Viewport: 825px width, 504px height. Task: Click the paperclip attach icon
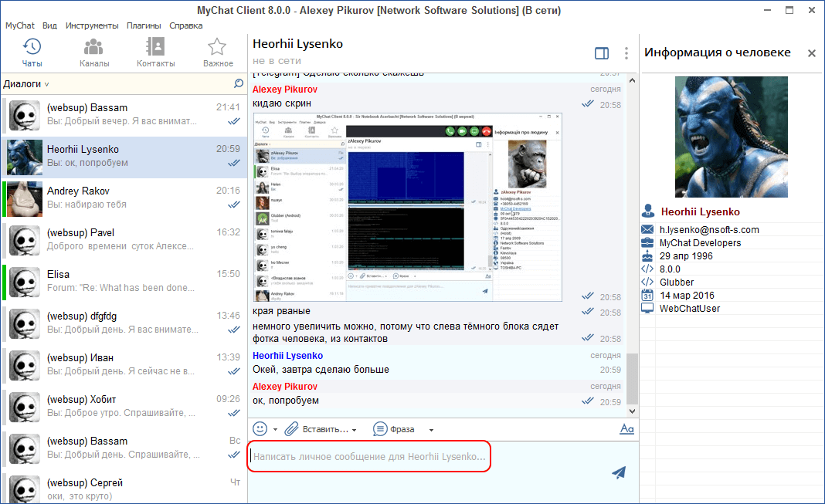coord(291,428)
